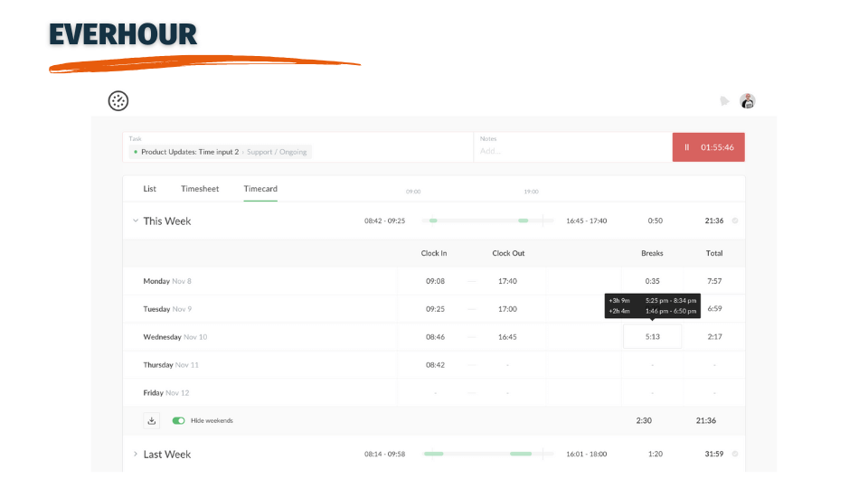
Task: Open the user avatar menu
Action: coord(748,100)
